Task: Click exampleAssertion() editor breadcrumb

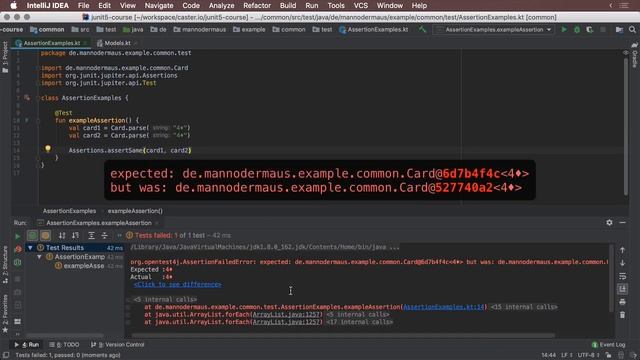Action: (135, 211)
